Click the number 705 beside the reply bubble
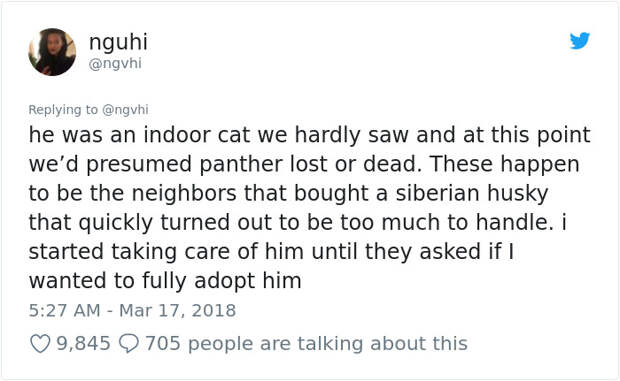 (x=163, y=343)
